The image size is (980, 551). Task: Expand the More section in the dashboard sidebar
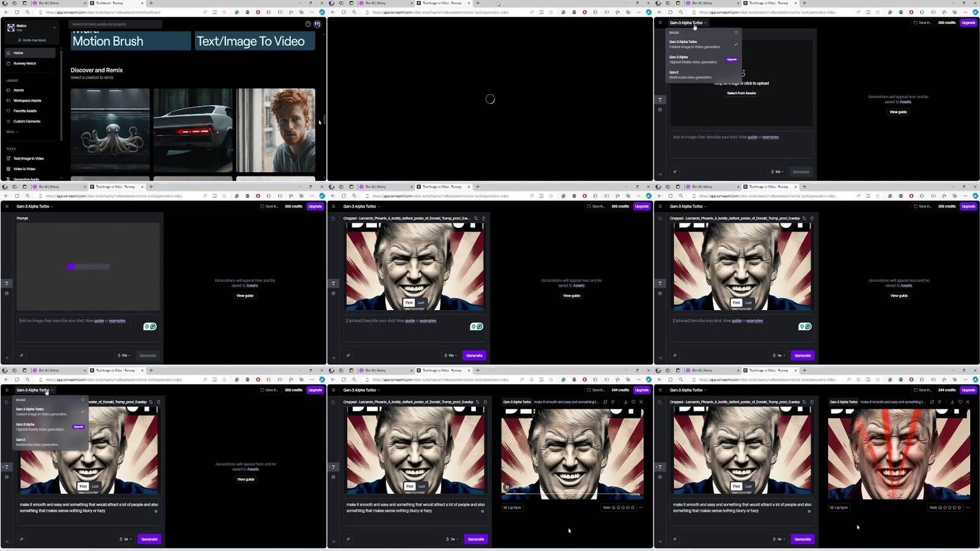tap(12, 132)
